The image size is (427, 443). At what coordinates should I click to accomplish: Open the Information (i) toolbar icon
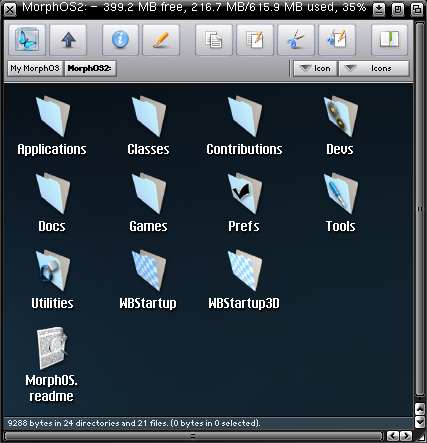120,40
